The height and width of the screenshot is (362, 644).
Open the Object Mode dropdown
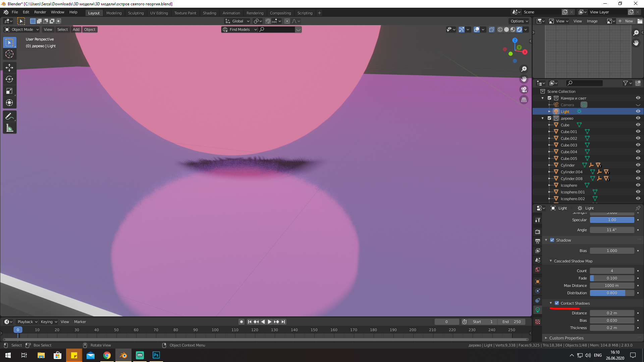pos(22,29)
